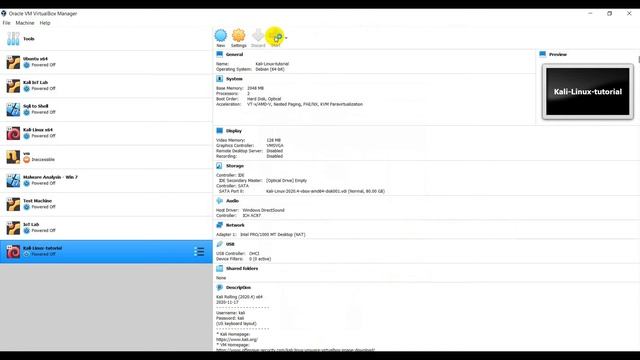Click the Password: kali description line
The height and width of the screenshot is (360, 640).
click(x=230, y=318)
